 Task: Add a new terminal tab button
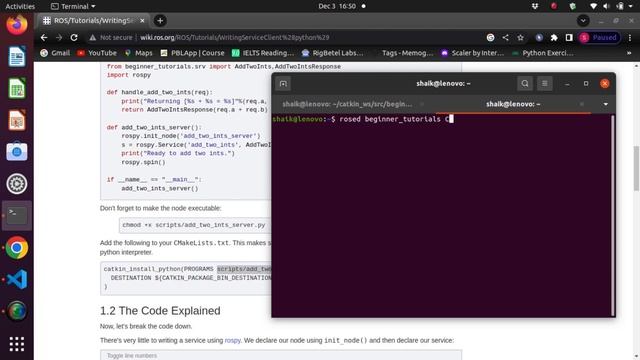coord(283,84)
